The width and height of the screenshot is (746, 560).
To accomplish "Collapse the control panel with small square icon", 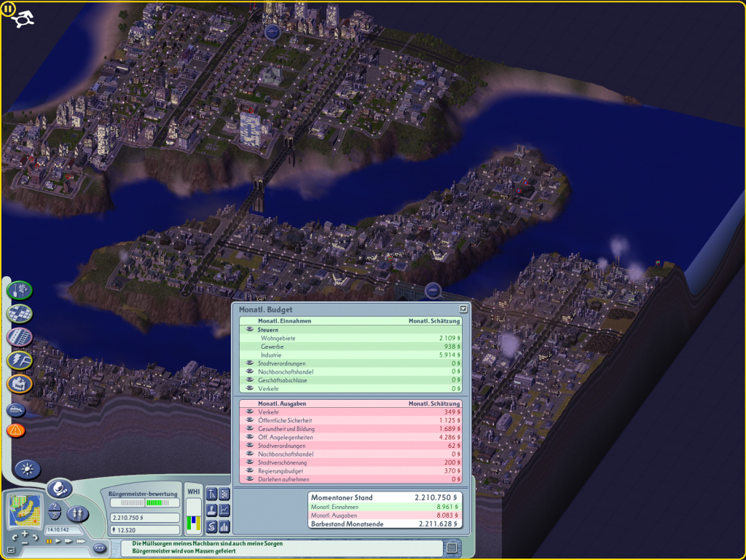I will pyautogui.click(x=11, y=550).
